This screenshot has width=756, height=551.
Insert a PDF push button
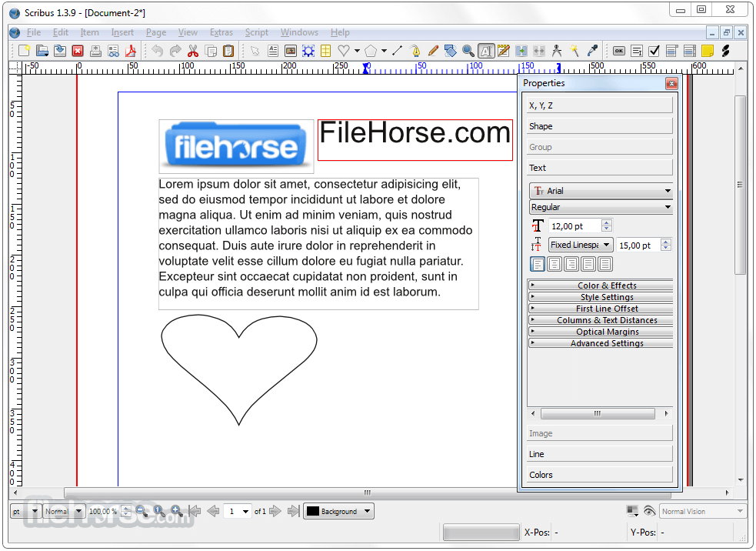[x=619, y=51]
